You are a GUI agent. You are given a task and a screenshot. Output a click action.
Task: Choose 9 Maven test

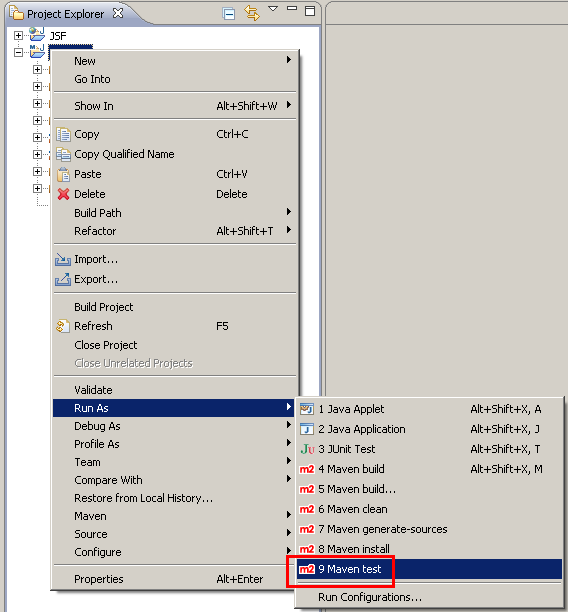(x=429, y=569)
